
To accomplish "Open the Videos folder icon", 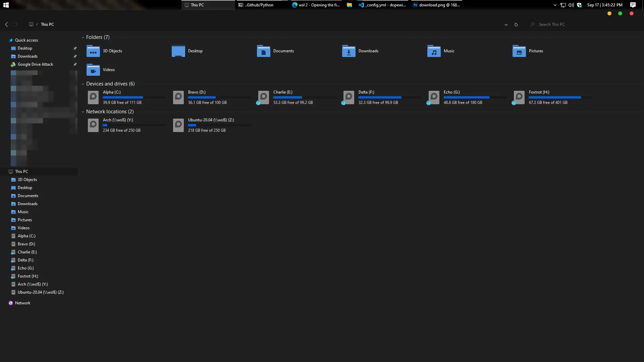I will tap(93, 70).
